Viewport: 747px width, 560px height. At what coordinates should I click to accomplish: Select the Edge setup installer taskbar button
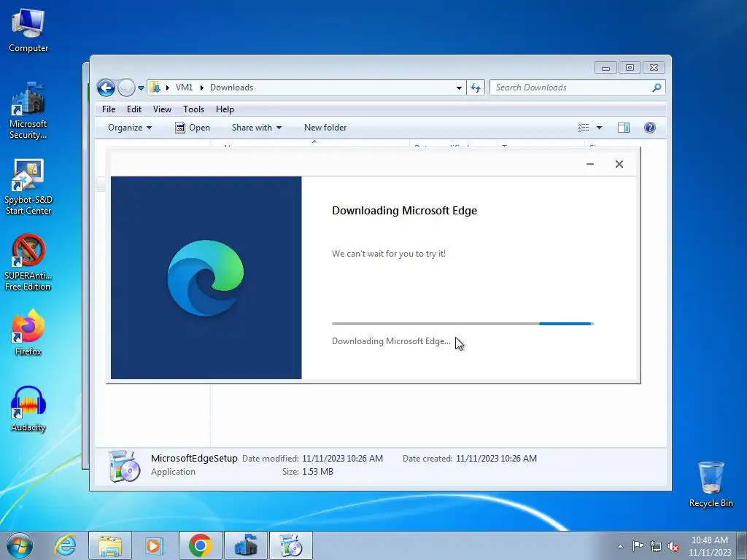pyautogui.click(x=291, y=545)
